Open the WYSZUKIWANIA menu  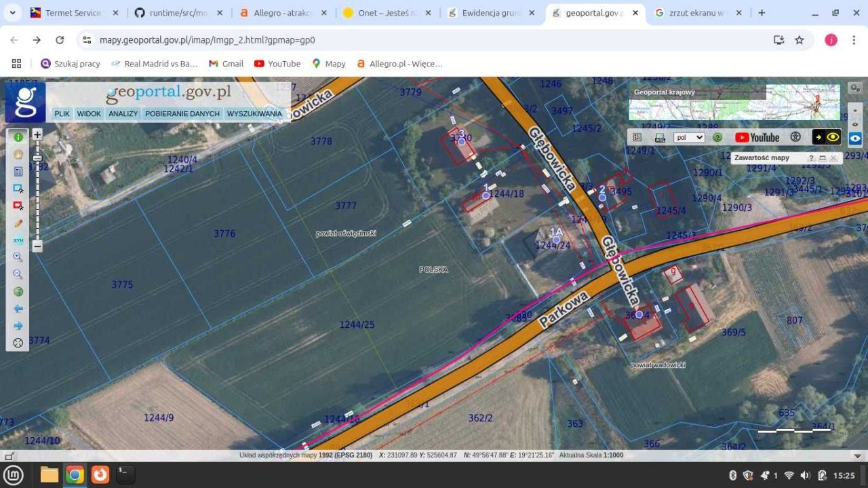tap(254, 114)
